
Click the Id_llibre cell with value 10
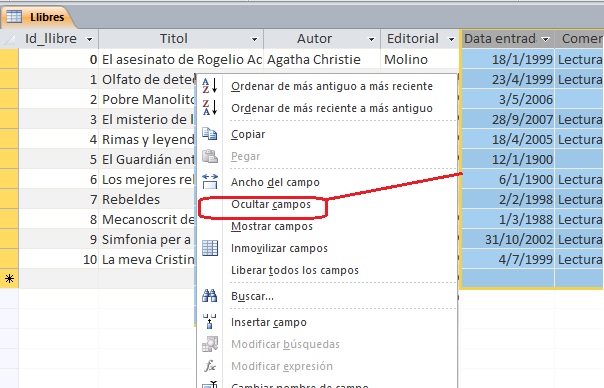(58, 260)
